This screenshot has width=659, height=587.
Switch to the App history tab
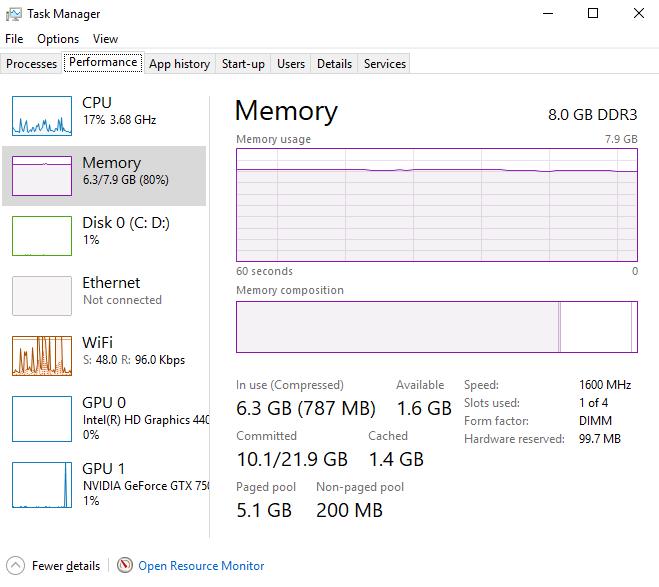point(179,64)
